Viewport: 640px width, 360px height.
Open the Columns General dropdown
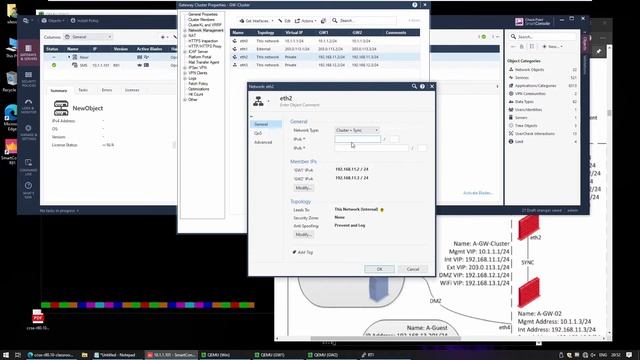(88, 37)
